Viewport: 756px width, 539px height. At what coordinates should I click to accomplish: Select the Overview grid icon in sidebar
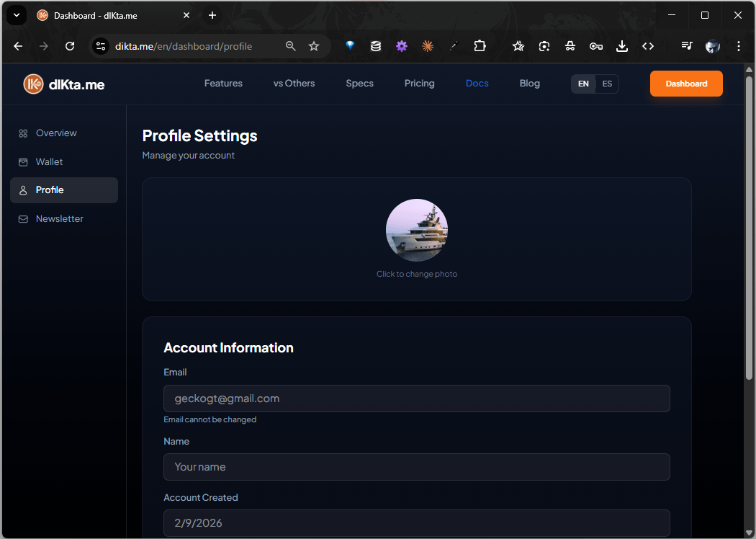[23, 133]
